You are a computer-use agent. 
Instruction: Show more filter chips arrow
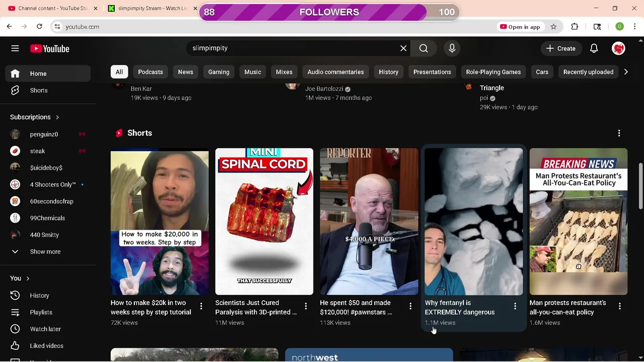(x=626, y=72)
